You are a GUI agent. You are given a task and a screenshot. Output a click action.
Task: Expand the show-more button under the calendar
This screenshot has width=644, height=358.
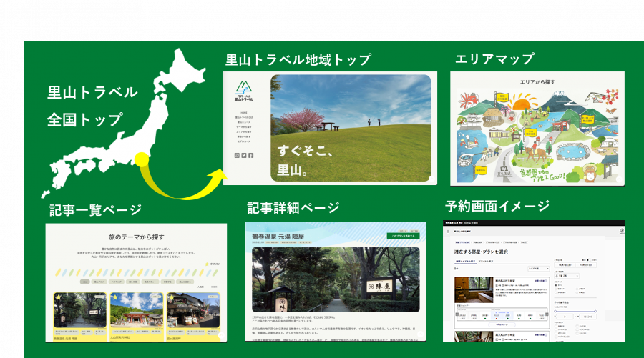502,325
